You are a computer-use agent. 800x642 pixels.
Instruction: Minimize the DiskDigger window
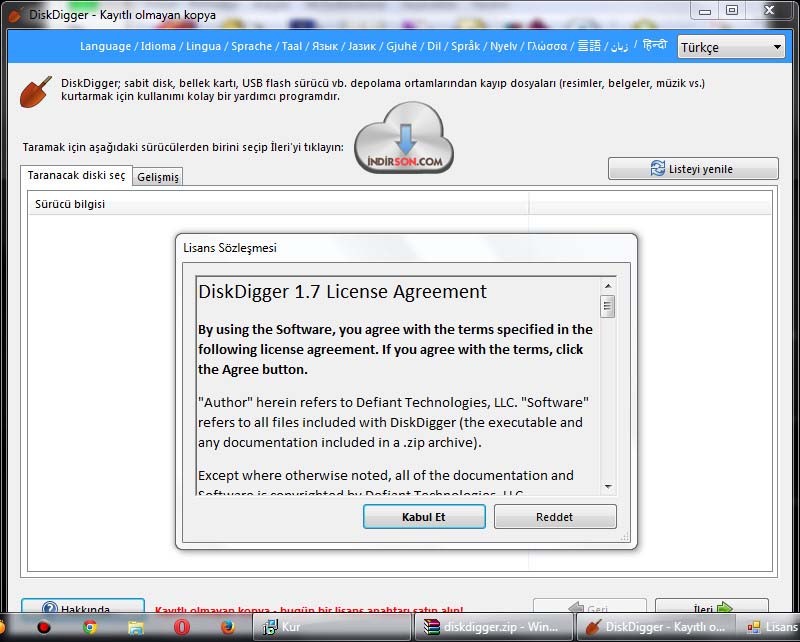705,11
